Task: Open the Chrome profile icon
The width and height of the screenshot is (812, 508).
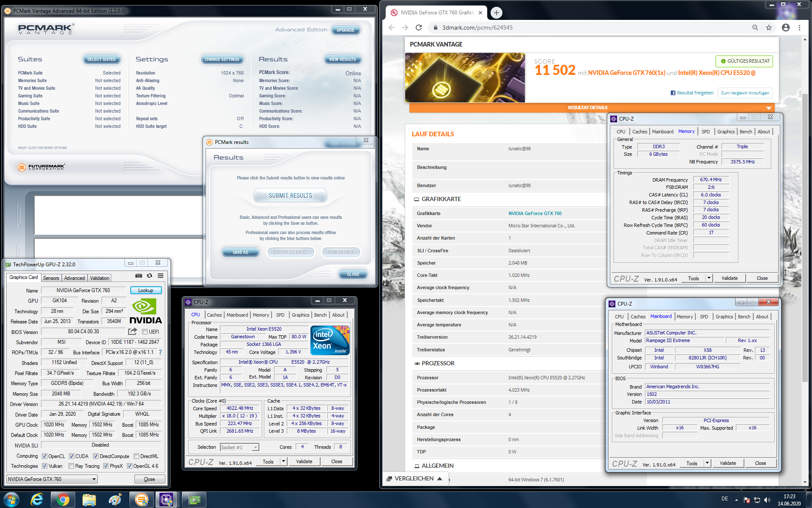Action: click(x=786, y=28)
